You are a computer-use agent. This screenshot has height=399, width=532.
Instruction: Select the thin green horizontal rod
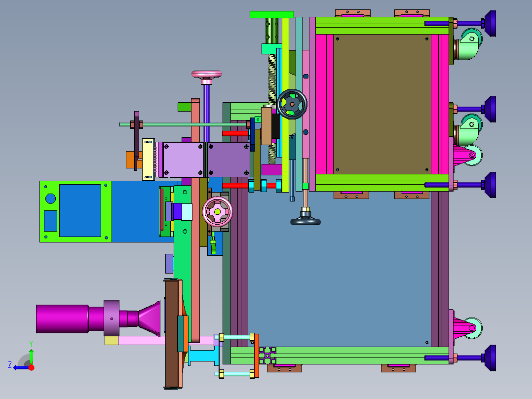click(x=185, y=124)
